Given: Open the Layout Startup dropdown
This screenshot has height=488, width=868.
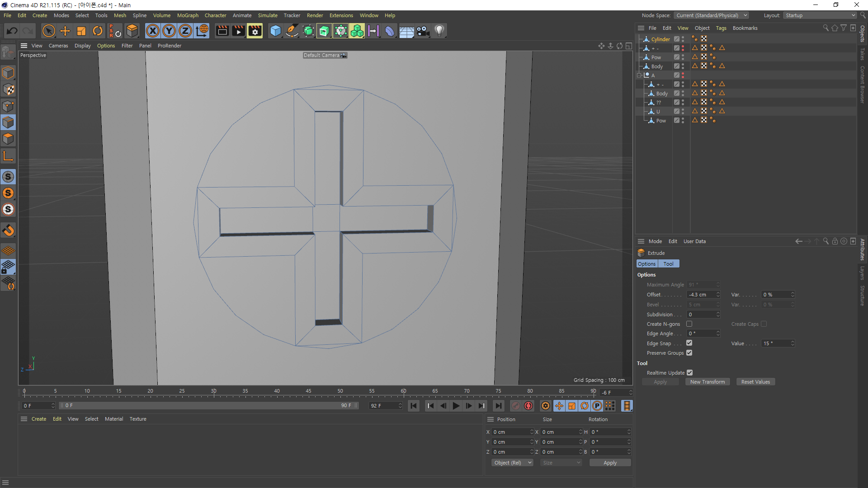Looking at the screenshot, I should tap(820, 15).
